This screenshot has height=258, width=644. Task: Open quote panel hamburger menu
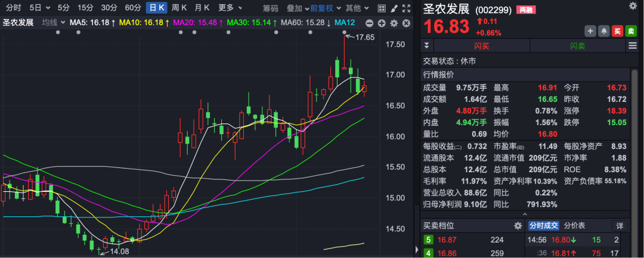tap(633, 46)
